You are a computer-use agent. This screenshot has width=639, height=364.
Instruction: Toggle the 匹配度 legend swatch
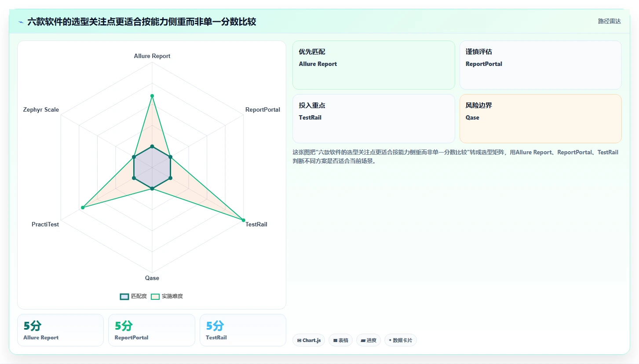(x=124, y=296)
